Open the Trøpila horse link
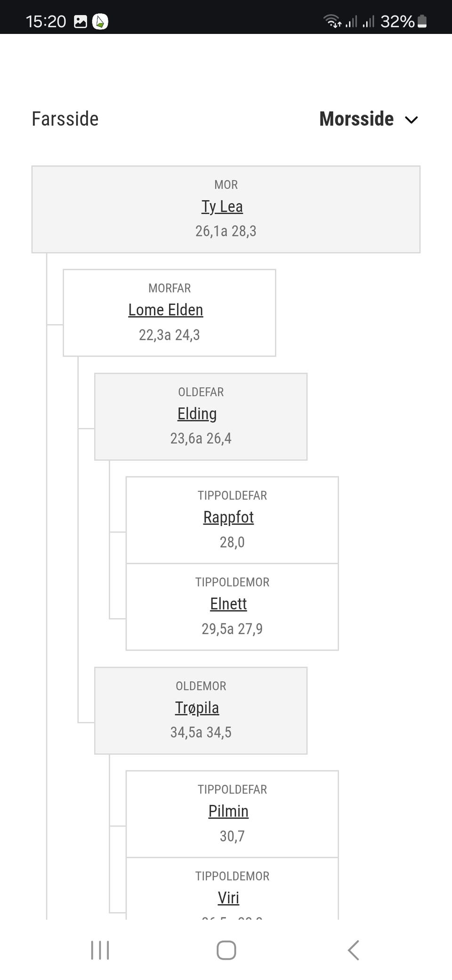452x980 pixels. [x=197, y=708]
